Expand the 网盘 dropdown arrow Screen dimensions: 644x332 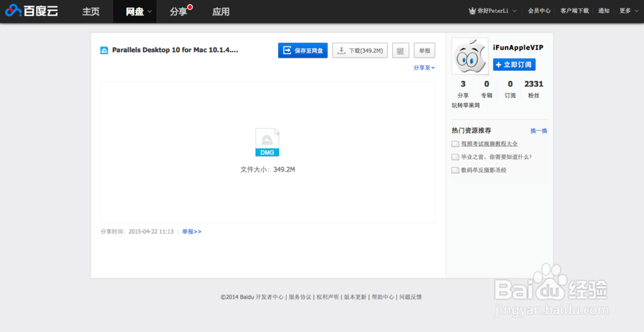click(x=149, y=12)
